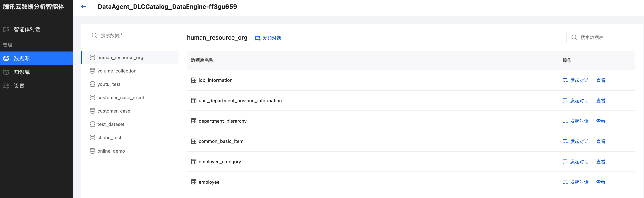Image resolution: width=644 pixels, height=198 pixels.
Task: Click the 操作 column header
Action: pos(567,60)
